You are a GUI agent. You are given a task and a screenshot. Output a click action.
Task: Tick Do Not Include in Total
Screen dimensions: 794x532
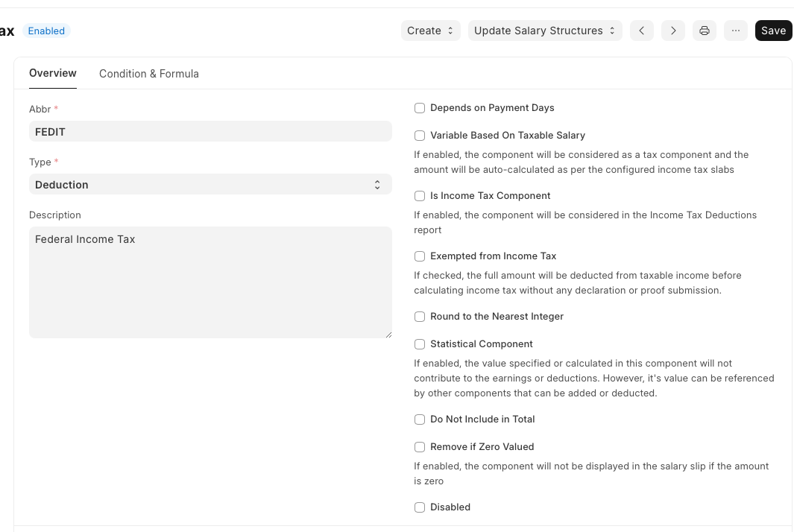coord(419,419)
